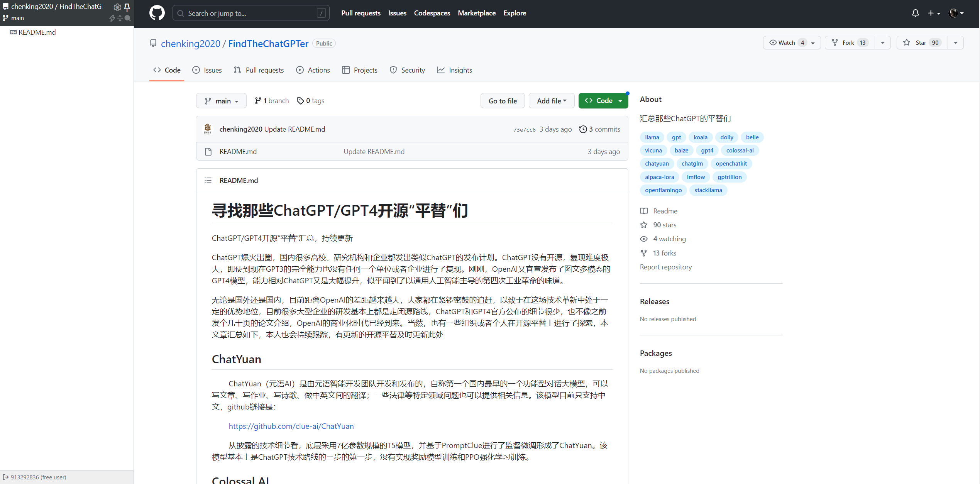This screenshot has width=980, height=484.
Task: Open the README outline list icon
Action: pos(208,180)
